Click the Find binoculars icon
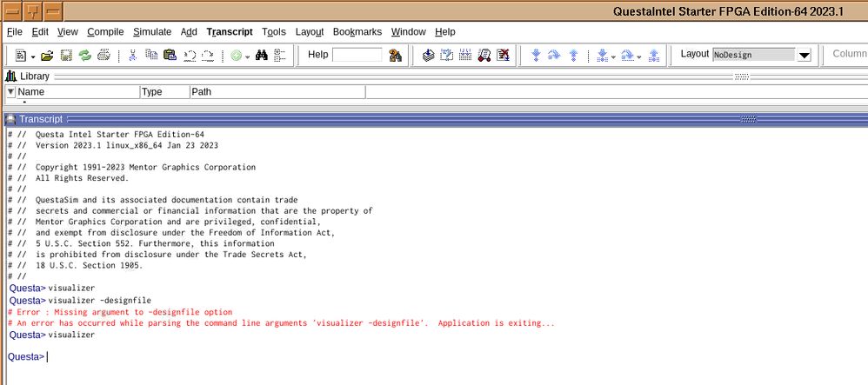 pyautogui.click(x=262, y=56)
